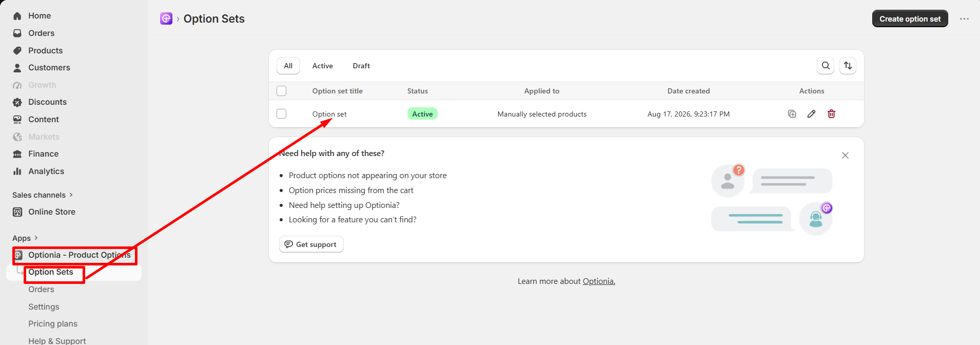The image size is (980, 345).
Task: Click the Active status badge
Action: pos(422,114)
